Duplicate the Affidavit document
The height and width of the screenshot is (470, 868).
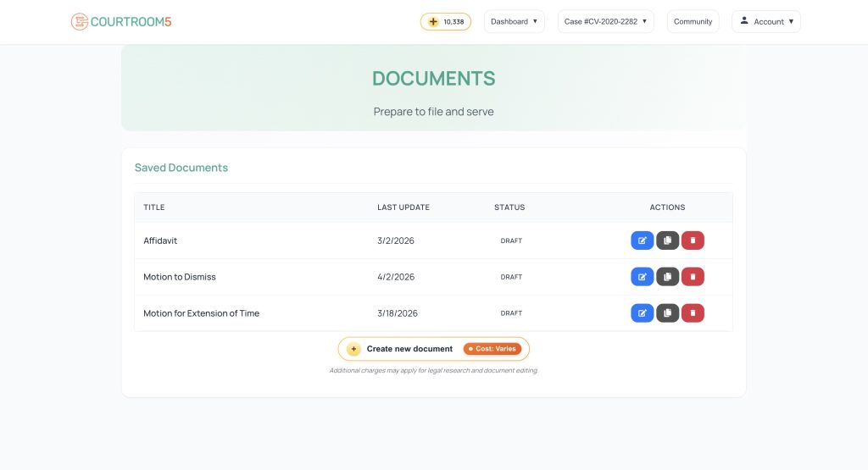(x=667, y=241)
